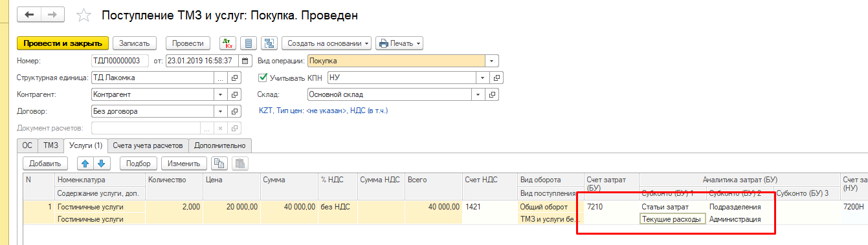This screenshot has width=868, height=245.
Task: Move row down with arrow icon
Action: coord(101,164)
